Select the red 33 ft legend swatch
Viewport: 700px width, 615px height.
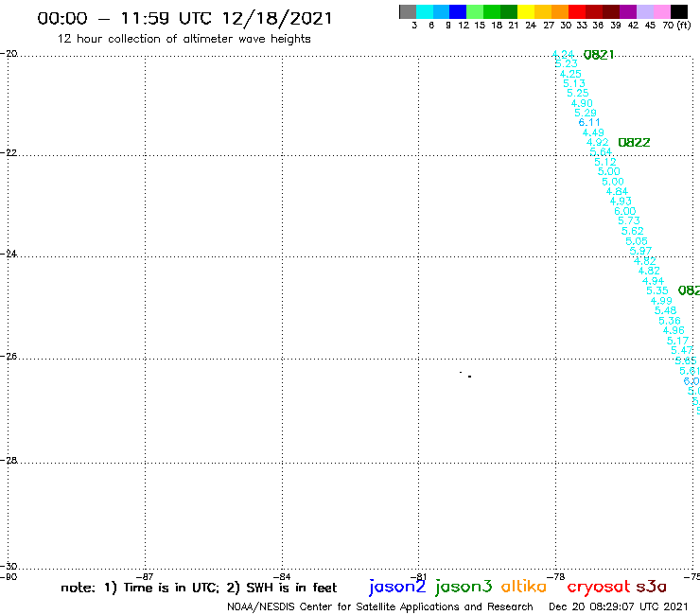[577, 11]
